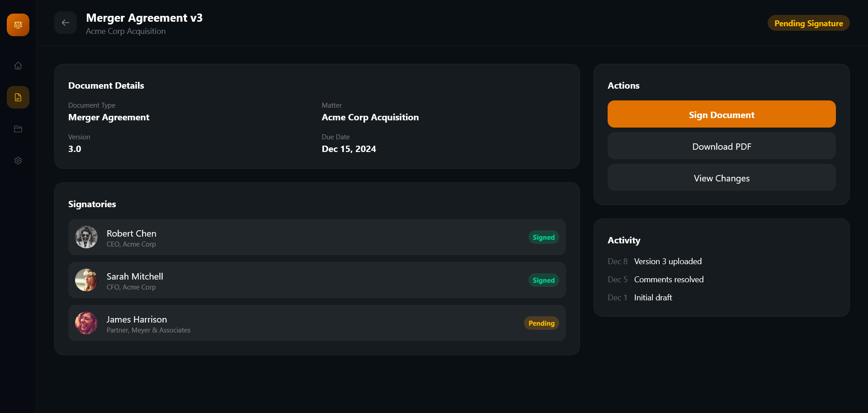Click James Harrison's Pending badge

click(x=541, y=323)
